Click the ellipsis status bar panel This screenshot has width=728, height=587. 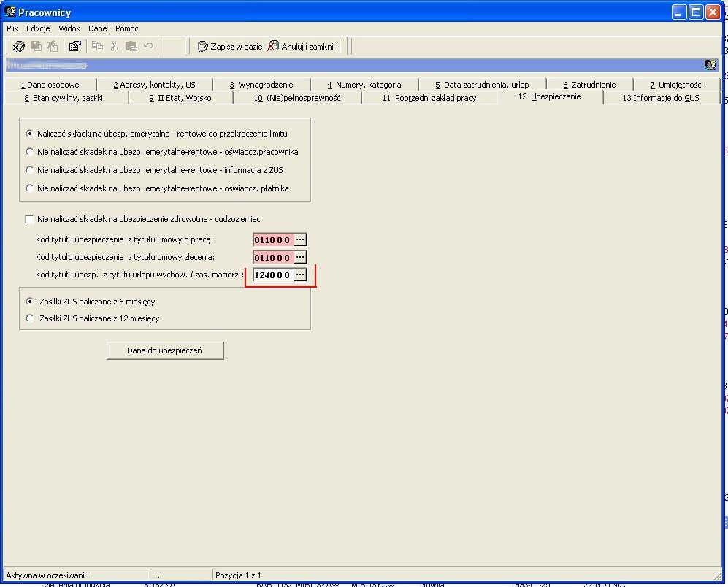[x=180, y=575]
